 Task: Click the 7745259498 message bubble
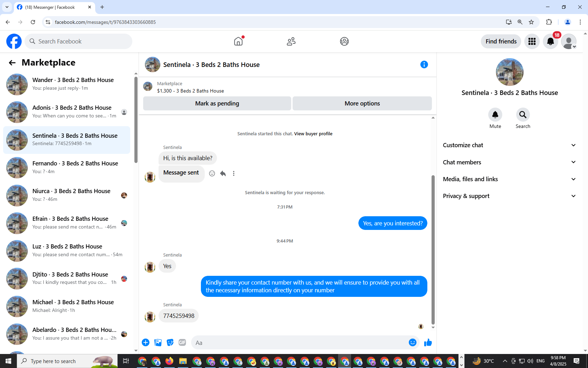point(179,316)
